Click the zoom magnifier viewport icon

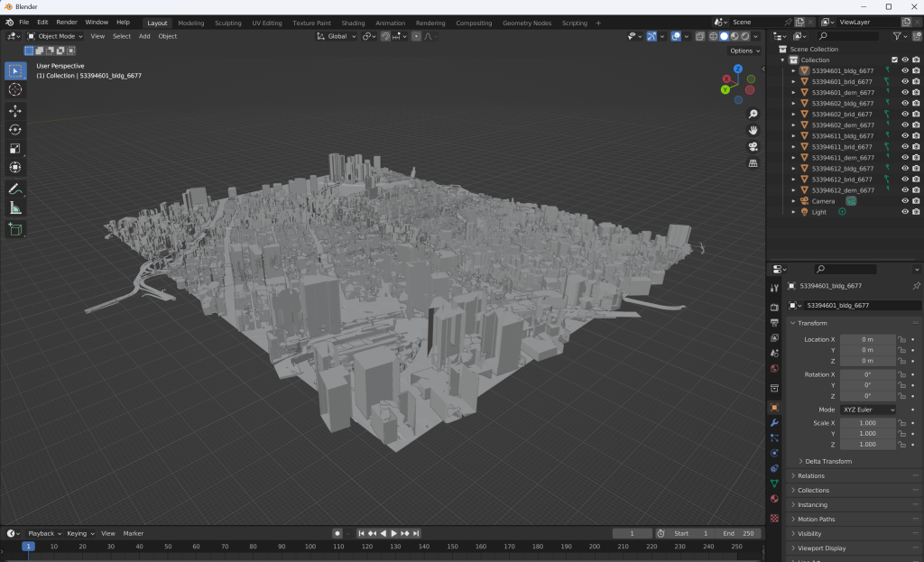click(x=753, y=114)
